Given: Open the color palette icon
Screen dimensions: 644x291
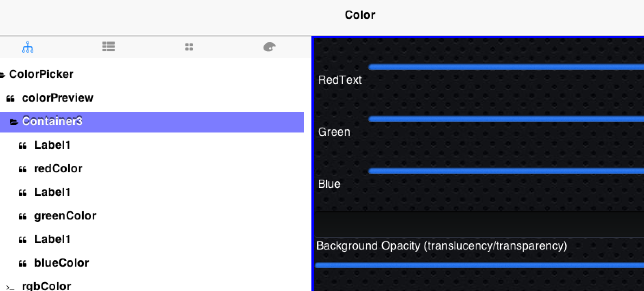Looking at the screenshot, I should click(x=269, y=47).
